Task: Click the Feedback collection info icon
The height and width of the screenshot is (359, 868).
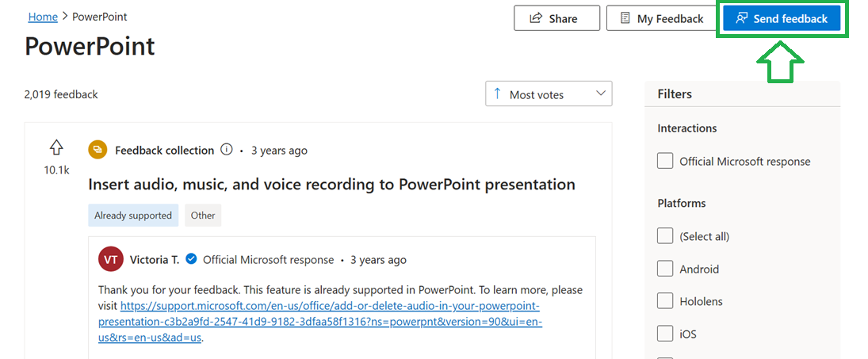Action: point(226,150)
